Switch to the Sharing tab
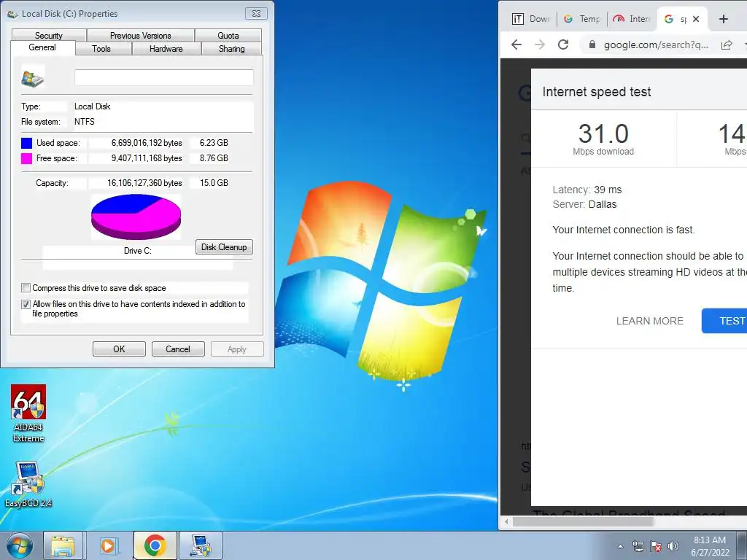 [231, 49]
